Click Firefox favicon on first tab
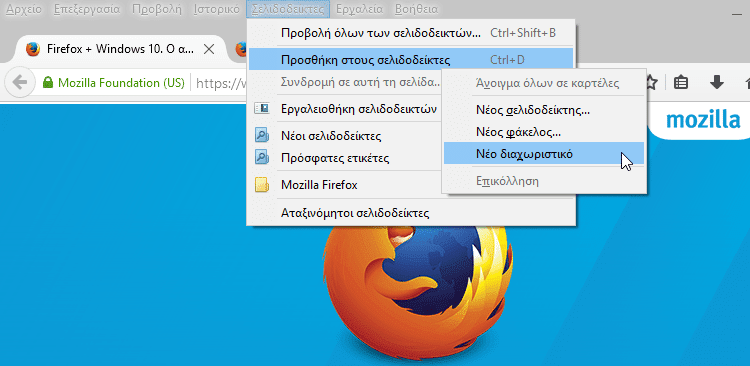Screen dimensions: 750x366 (x=33, y=49)
